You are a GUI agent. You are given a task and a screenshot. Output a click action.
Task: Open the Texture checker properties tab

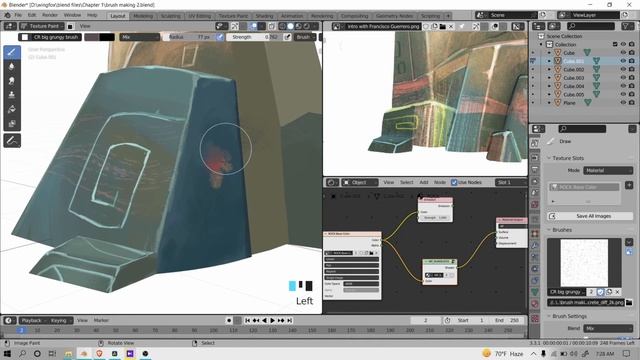(x=535, y=318)
